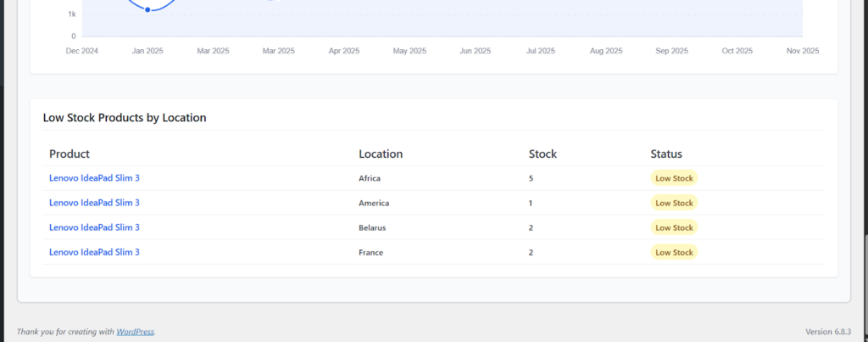Open Lenovo IdeaPad Slim 3 in Africa row

(x=94, y=178)
